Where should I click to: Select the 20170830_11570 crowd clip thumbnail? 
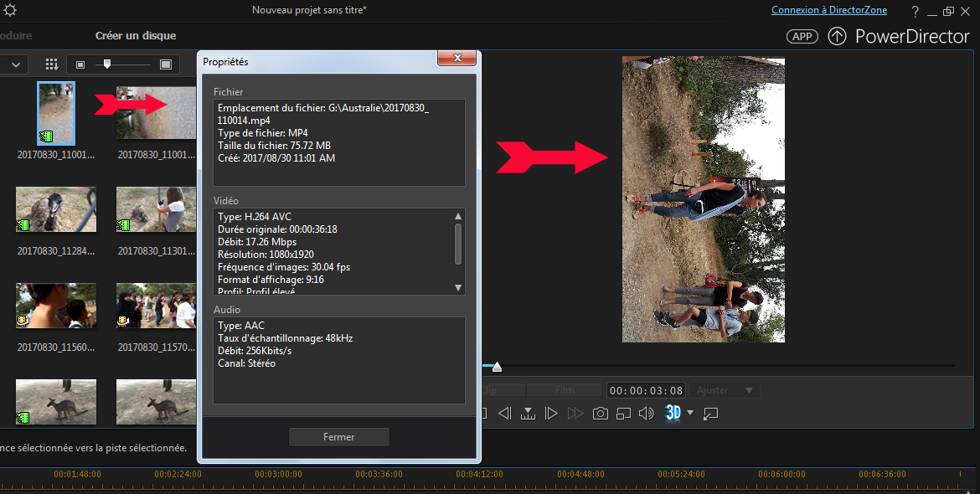pyautogui.click(x=156, y=306)
